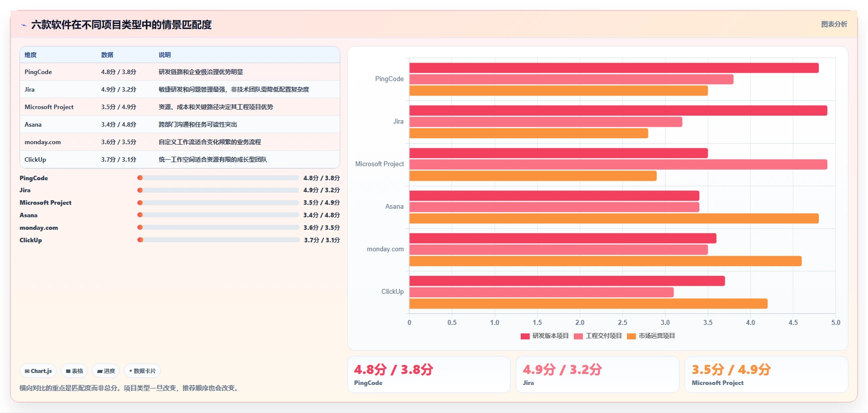Click bold ClickUp label in progress list
Screen dimensions: 868x413
31,240
